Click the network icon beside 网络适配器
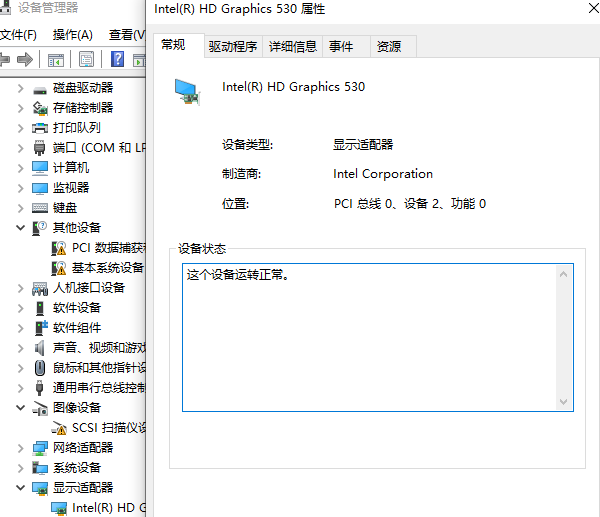The height and width of the screenshot is (517, 600). tap(40, 448)
